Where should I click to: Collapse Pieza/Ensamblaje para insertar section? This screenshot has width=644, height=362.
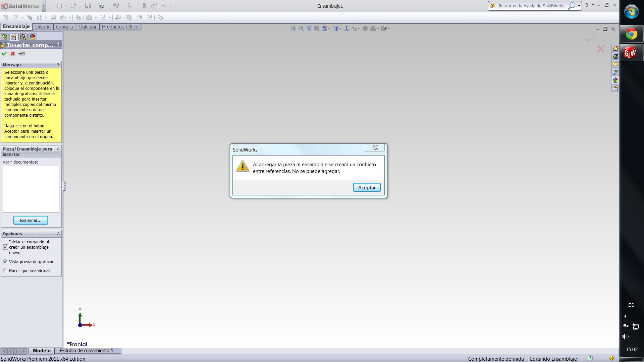click(x=58, y=149)
